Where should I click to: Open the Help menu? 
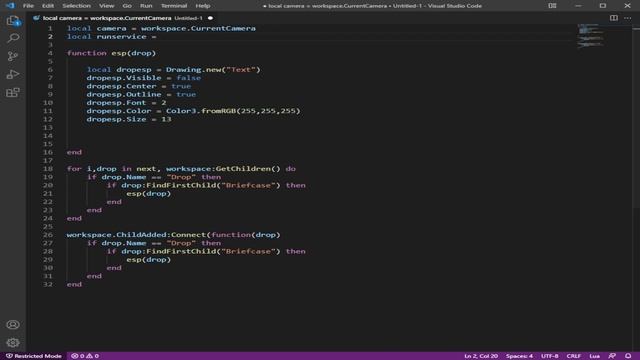[202, 6]
